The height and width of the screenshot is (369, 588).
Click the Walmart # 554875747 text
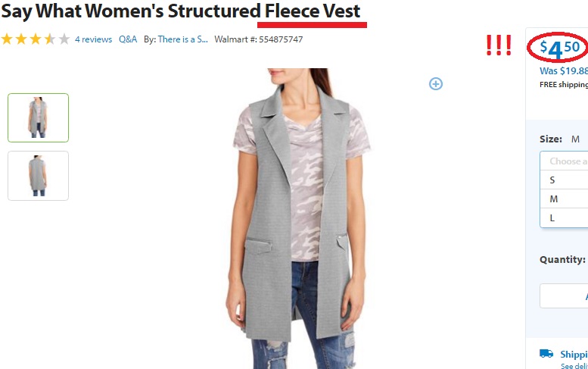point(258,39)
